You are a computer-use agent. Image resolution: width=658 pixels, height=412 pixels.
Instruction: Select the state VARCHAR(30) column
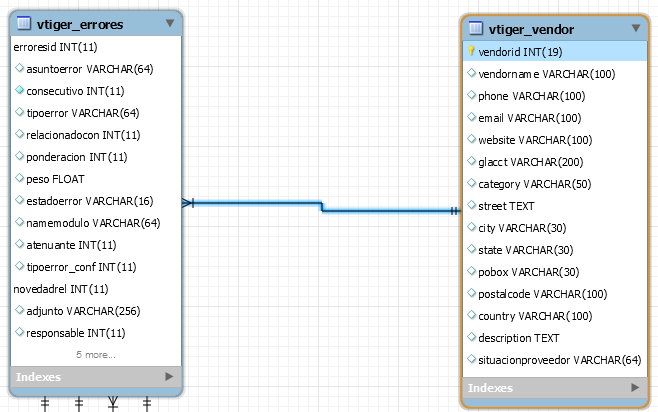(555, 250)
